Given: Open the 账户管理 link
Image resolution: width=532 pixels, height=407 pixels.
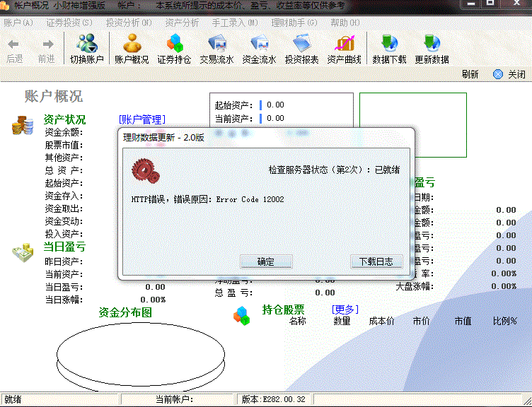Looking at the screenshot, I should [x=141, y=119].
